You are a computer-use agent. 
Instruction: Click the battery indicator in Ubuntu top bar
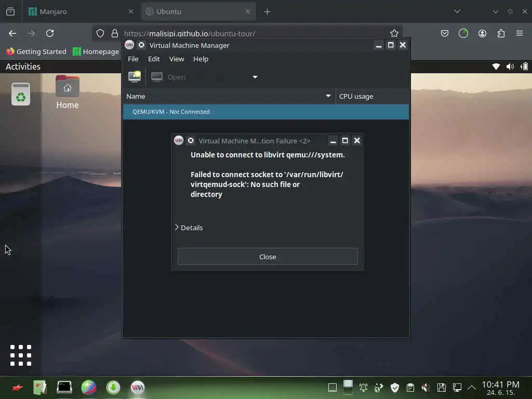click(x=524, y=66)
